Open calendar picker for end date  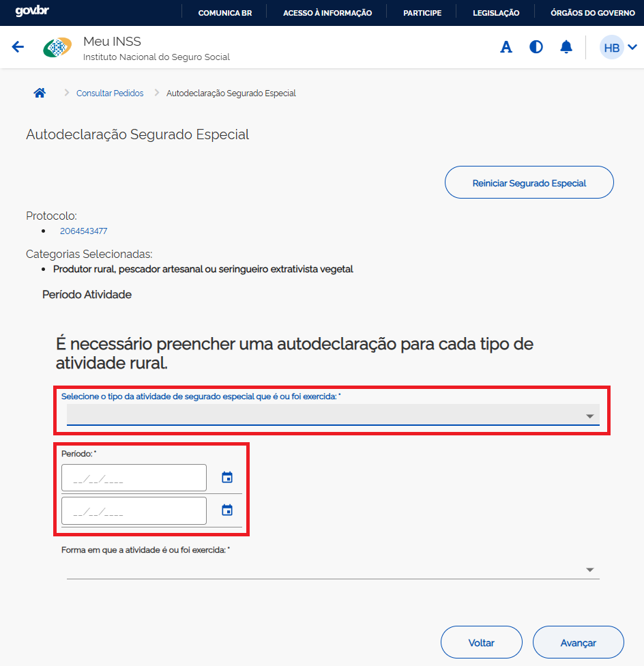click(227, 510)
